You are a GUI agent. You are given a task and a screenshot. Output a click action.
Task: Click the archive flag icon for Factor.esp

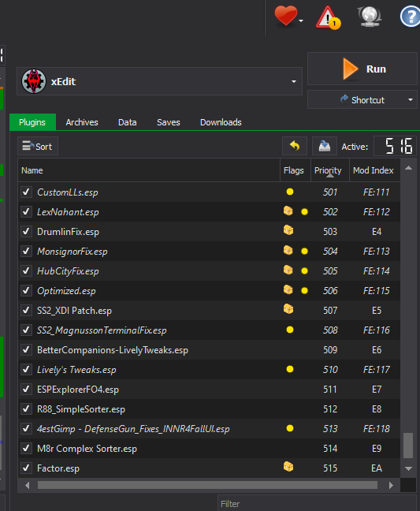[288, 467]
